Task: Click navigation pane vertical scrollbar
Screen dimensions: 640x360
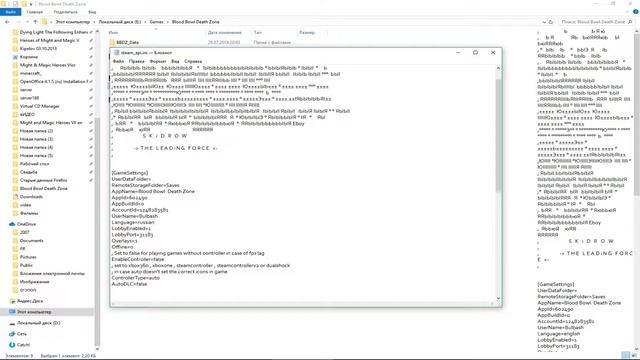Action: [97, 231]
